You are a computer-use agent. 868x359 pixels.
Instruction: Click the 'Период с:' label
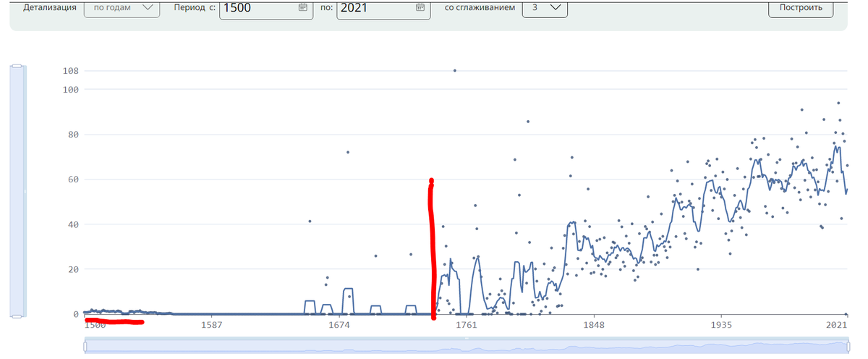tap(195, 7)
